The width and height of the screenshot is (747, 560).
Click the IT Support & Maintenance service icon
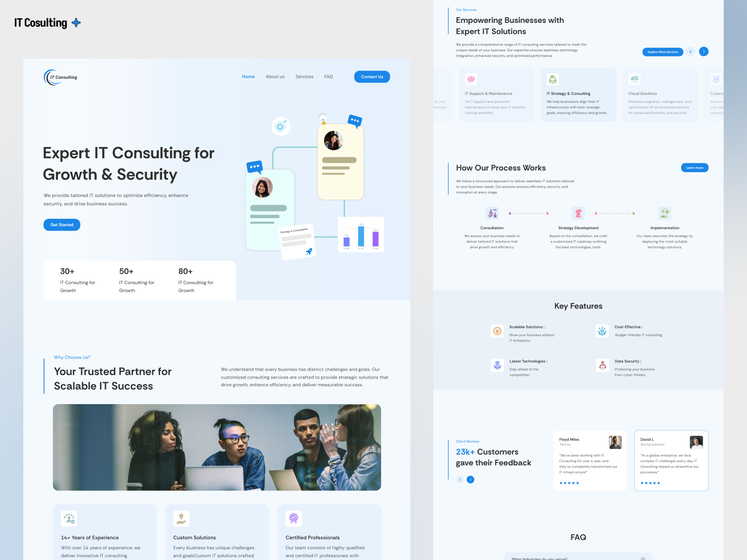[471, 80]
